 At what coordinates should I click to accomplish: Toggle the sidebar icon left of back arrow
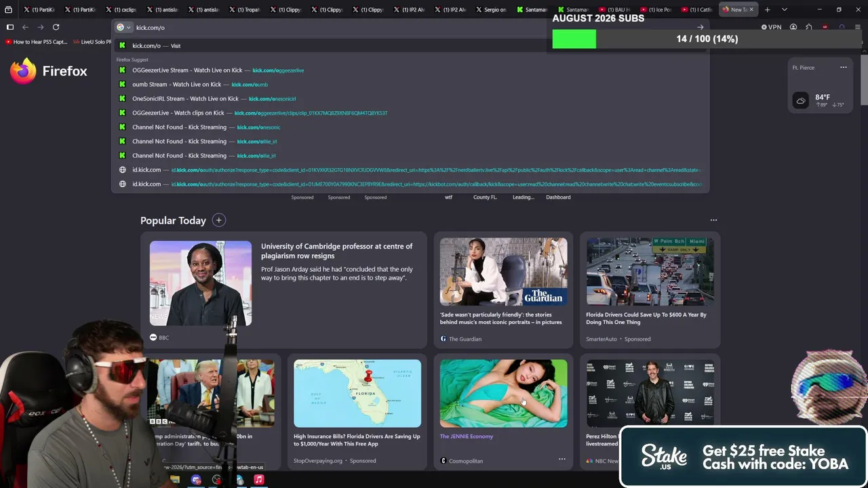pyautogui.click(x=9, y=27)
